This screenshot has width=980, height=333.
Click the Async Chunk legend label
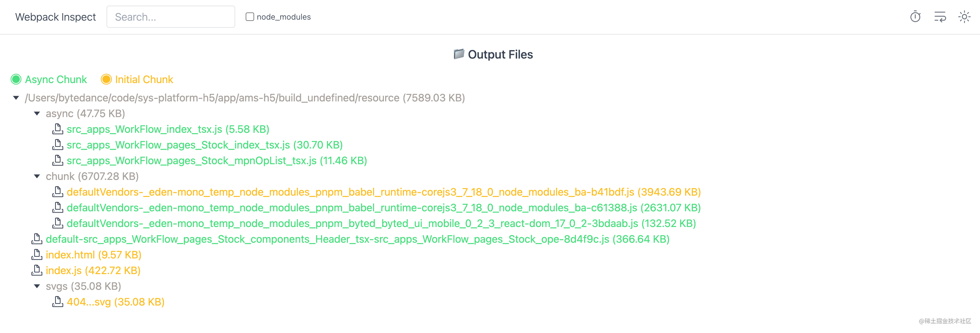tap(56, 79)
